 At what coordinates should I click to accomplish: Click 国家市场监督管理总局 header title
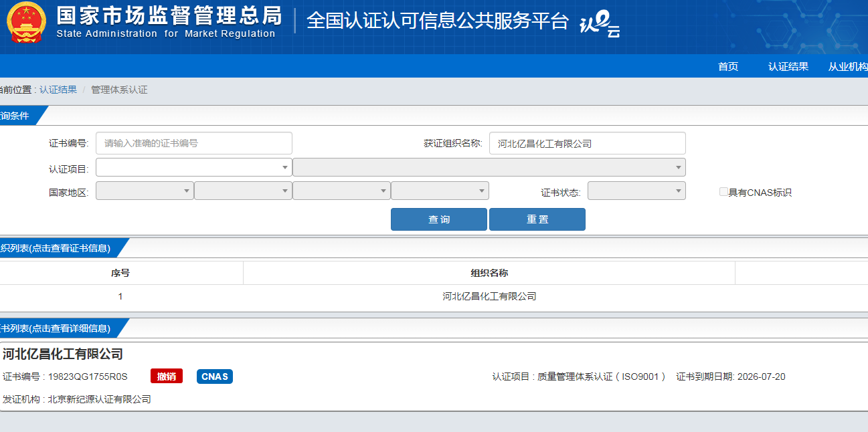coord(169,15)
